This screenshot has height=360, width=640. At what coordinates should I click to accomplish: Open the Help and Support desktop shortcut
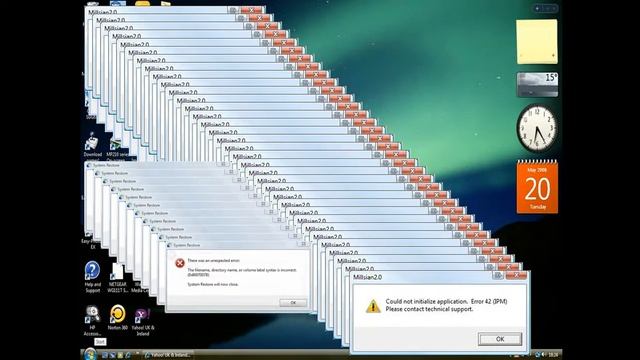click(92, 277)
